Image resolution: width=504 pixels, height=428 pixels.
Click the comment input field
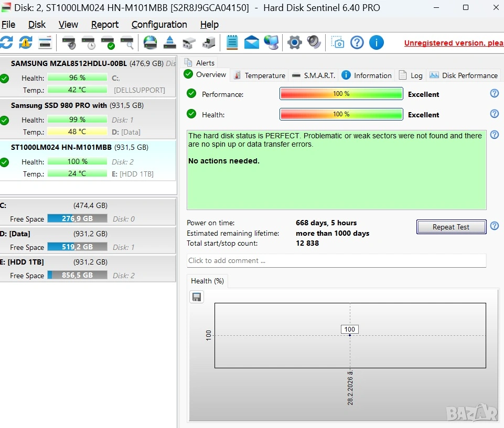[336, 260]
